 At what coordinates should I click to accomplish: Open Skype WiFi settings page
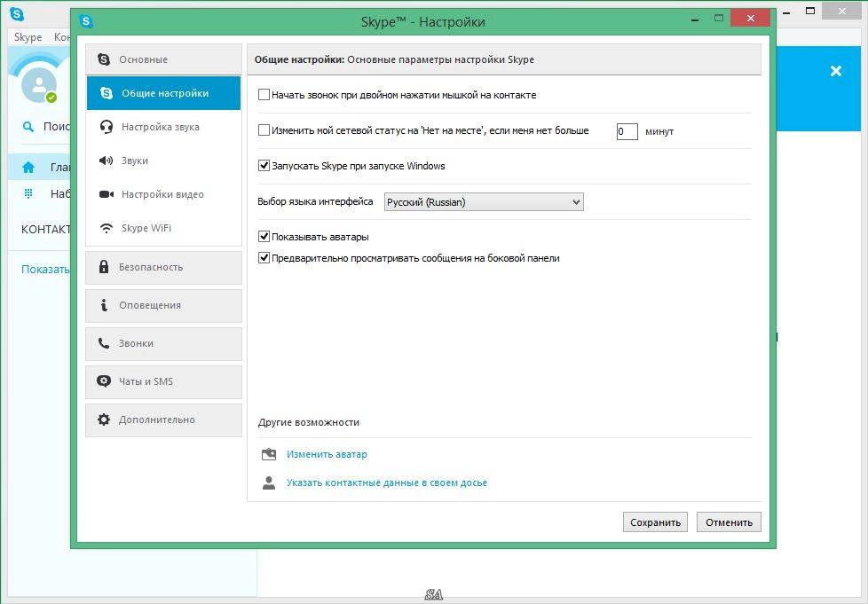click(x=164, y=228)
